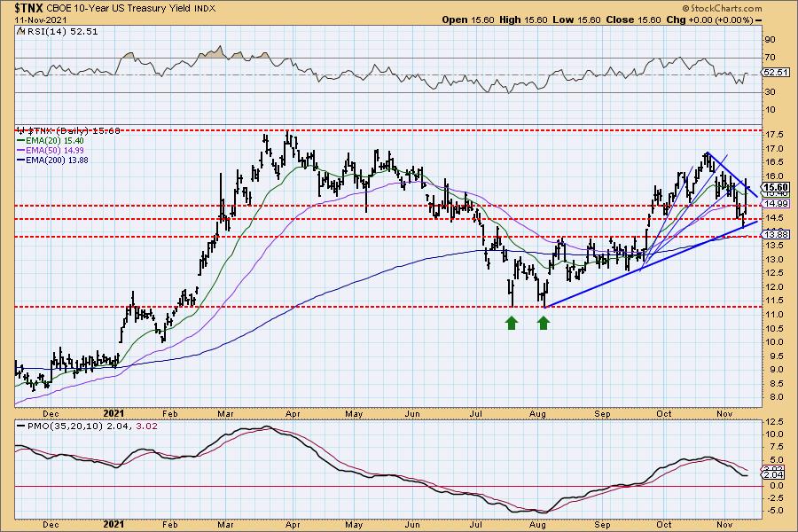Screen dimensions: 798x532
Task: Click the 15.60 last price tag
Action: [776, 187]
